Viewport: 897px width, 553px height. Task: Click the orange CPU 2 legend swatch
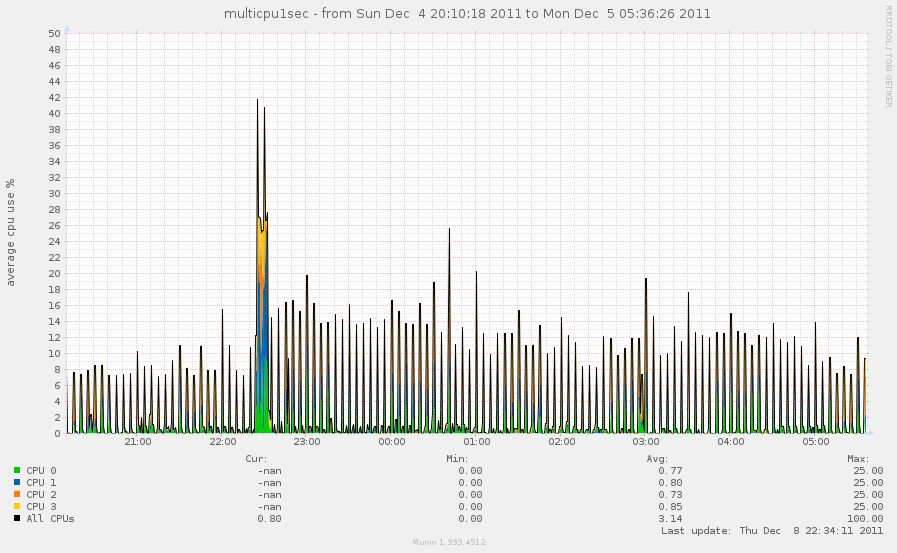pos(17,494)
